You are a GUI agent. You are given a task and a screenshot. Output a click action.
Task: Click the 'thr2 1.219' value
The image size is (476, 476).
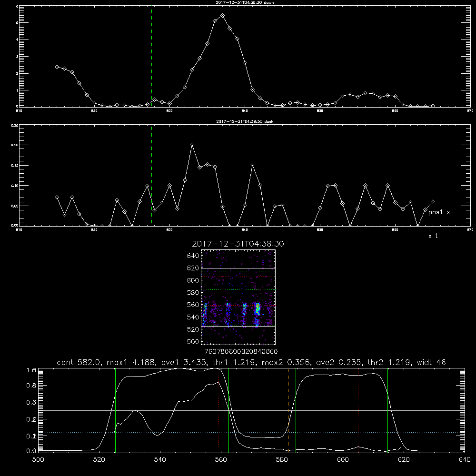389,362
